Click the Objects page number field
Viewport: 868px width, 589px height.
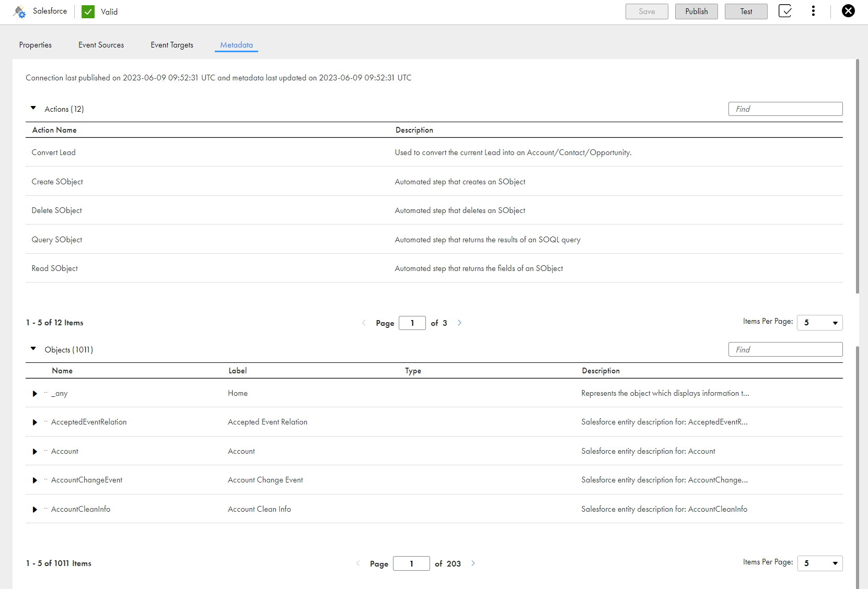click(x=411, y=563)
